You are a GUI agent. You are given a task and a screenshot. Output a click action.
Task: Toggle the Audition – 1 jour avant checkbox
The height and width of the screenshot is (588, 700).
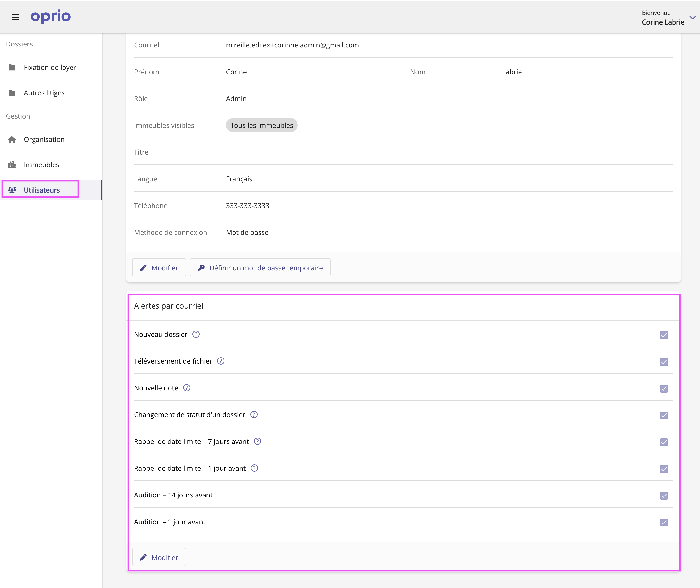click(663, 522)
